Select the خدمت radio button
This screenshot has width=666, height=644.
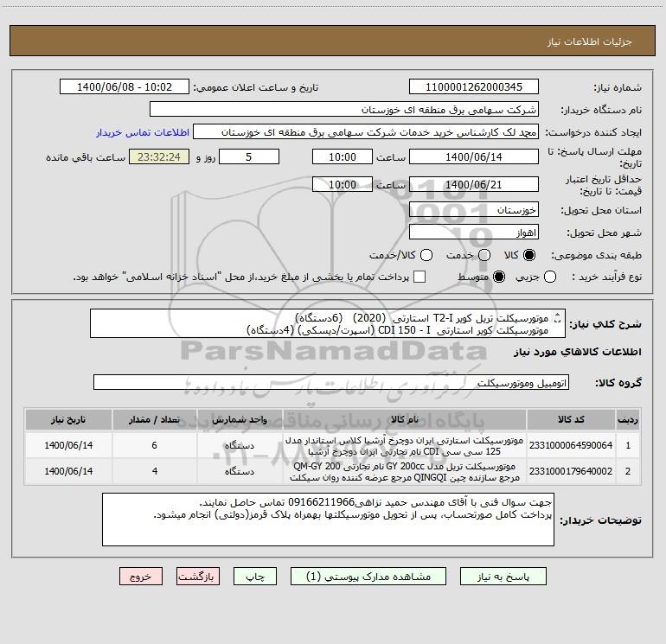[484, 255]
